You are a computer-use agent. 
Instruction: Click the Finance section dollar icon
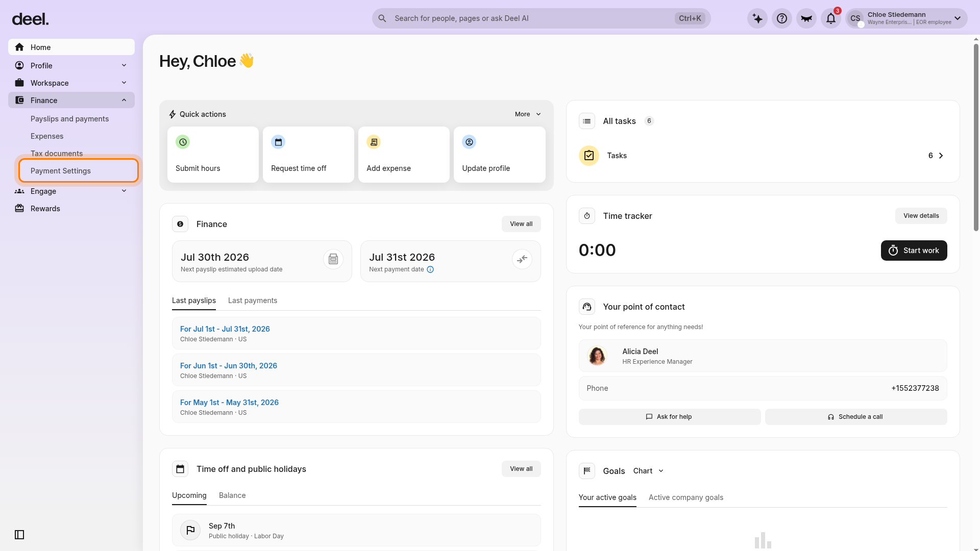180,224
